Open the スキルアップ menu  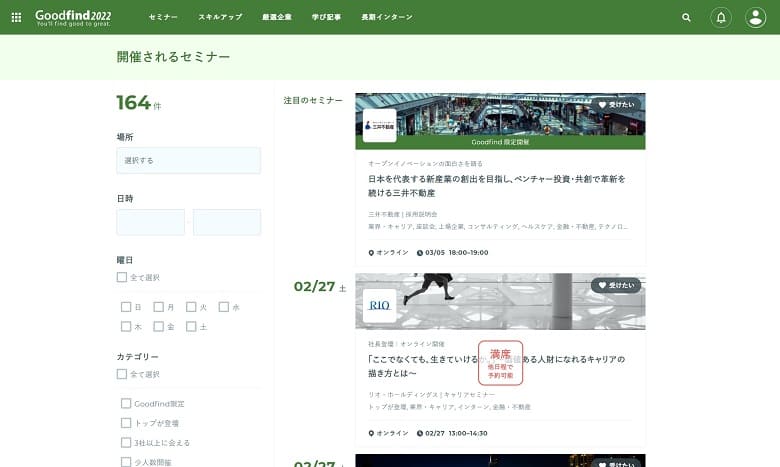220,17
